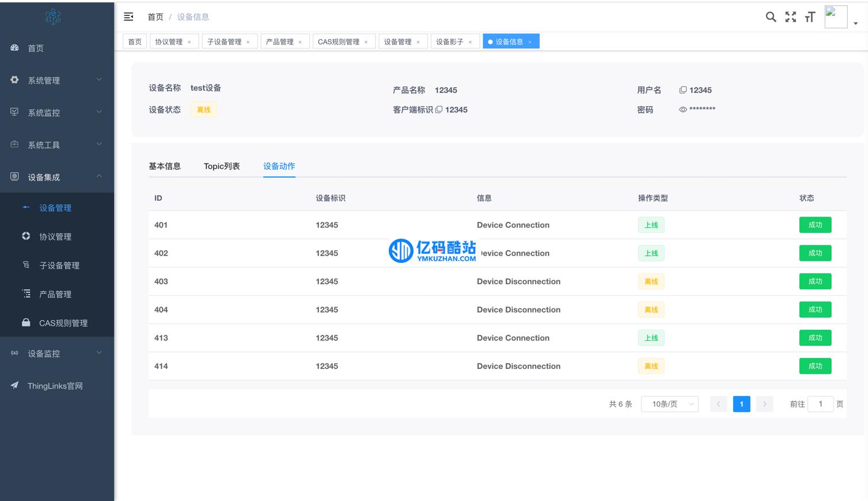
Task: Open the search magnifier icon
Action: (x=771, y=17)
